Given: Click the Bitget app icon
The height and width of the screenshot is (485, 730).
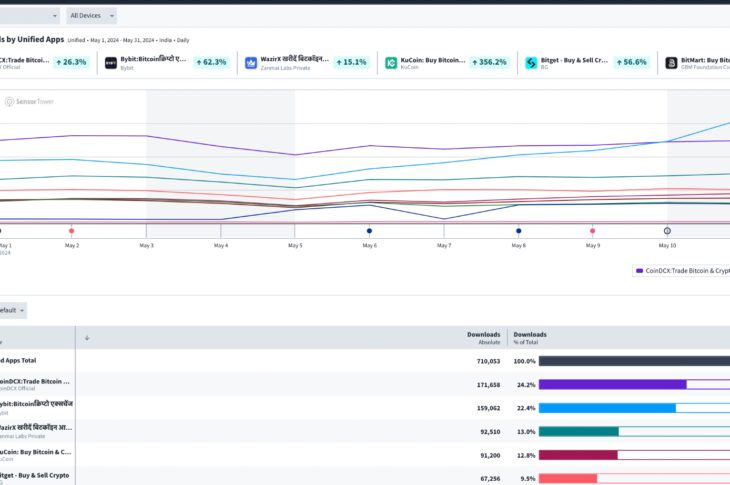Looking at the screenshot, I should 532,62.
